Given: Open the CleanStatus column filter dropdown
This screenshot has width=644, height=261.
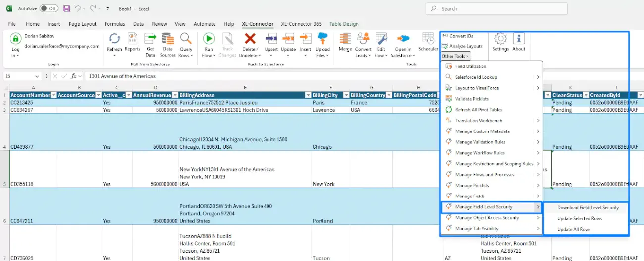Looking at the screenshot, I should [586, 95].
